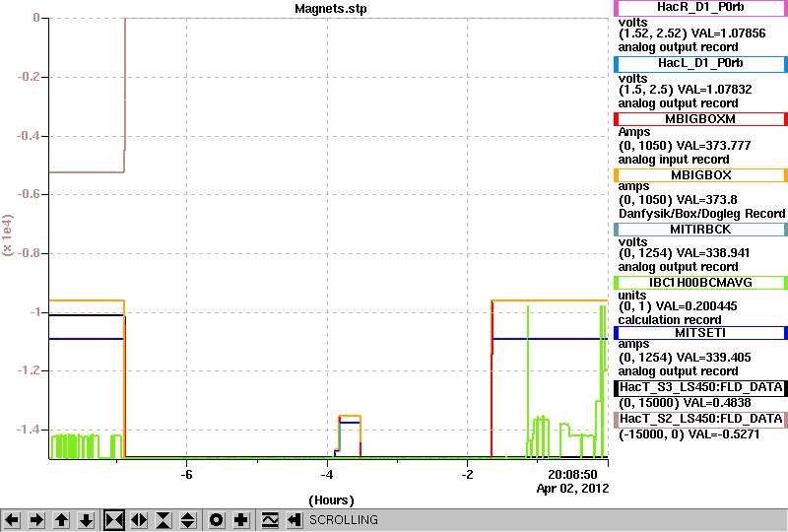Click the auto-scale waveform icon
788x532 pixels.
(x=270, y=519)
